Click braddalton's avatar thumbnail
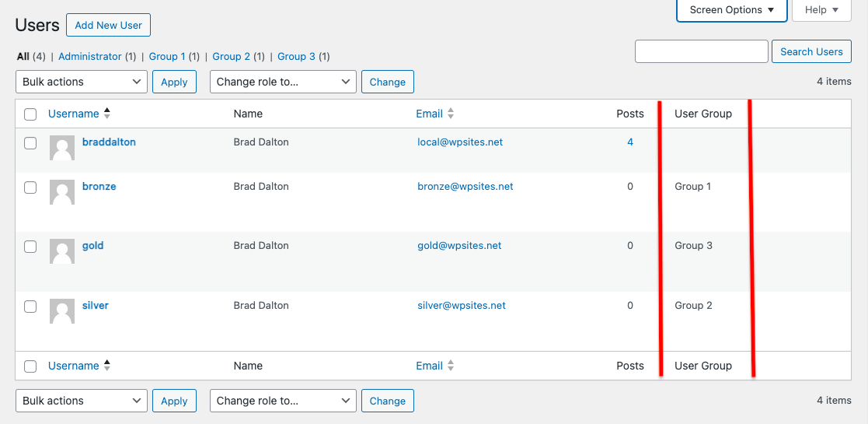Screen dimensions: 868x424 [62, 148]
